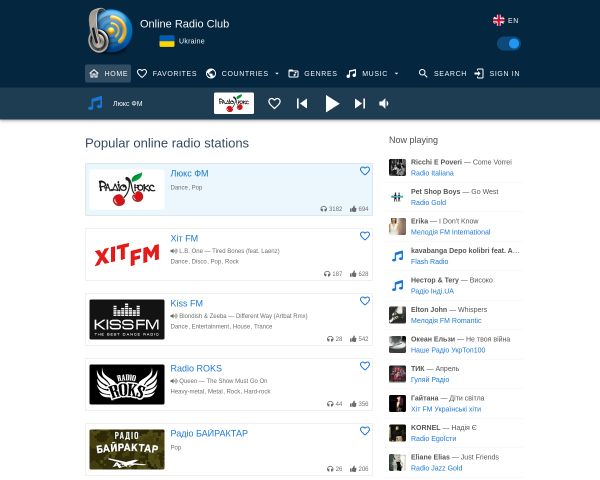Click Ricchi E Poveri album thumbnail
600x480 pixels.
coord(397,167)
